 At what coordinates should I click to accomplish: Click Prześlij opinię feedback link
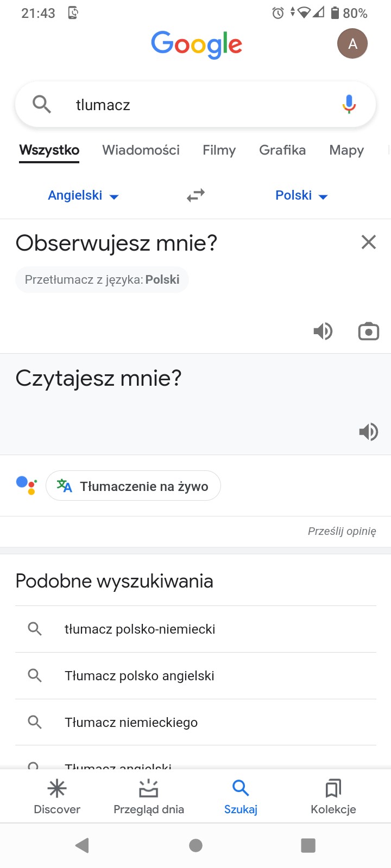[x=342, y=531]
